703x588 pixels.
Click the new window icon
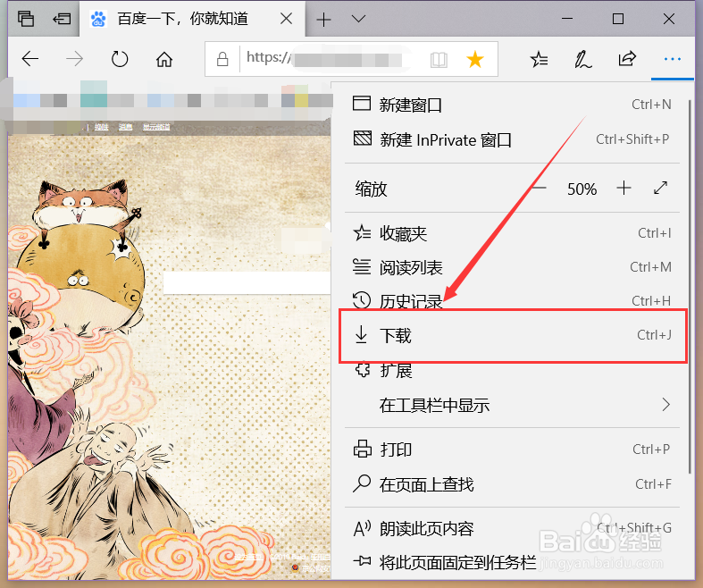pyautogui.click(x=362, y=103)
